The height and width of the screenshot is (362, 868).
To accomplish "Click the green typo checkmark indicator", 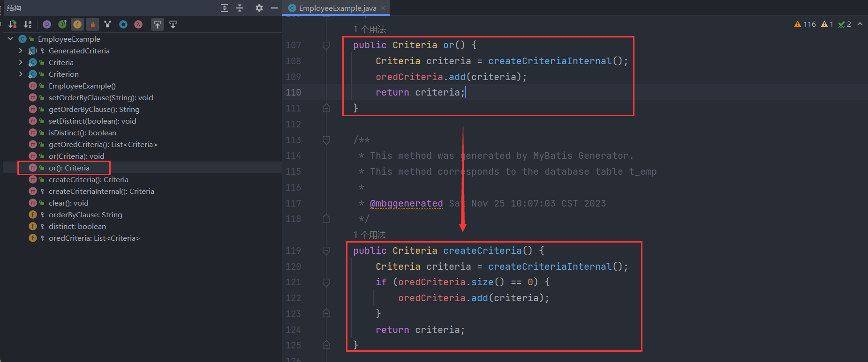I will [x=845, y=24].
